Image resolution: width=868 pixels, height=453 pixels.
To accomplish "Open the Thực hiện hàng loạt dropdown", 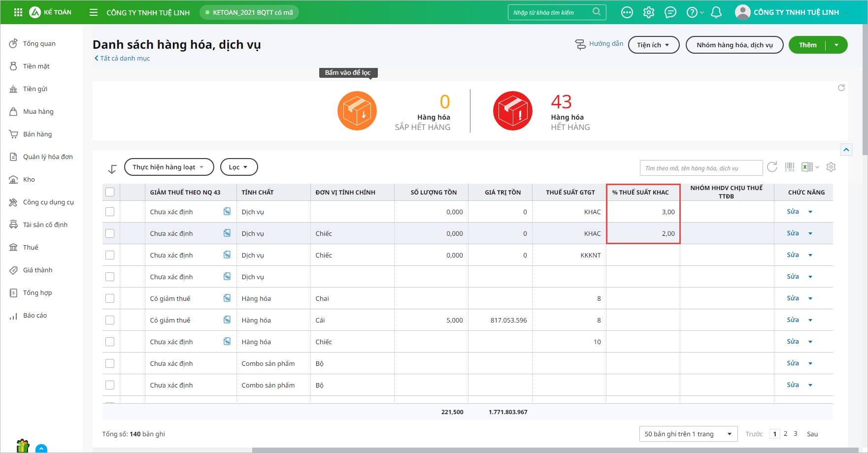I will pos(169,167).
